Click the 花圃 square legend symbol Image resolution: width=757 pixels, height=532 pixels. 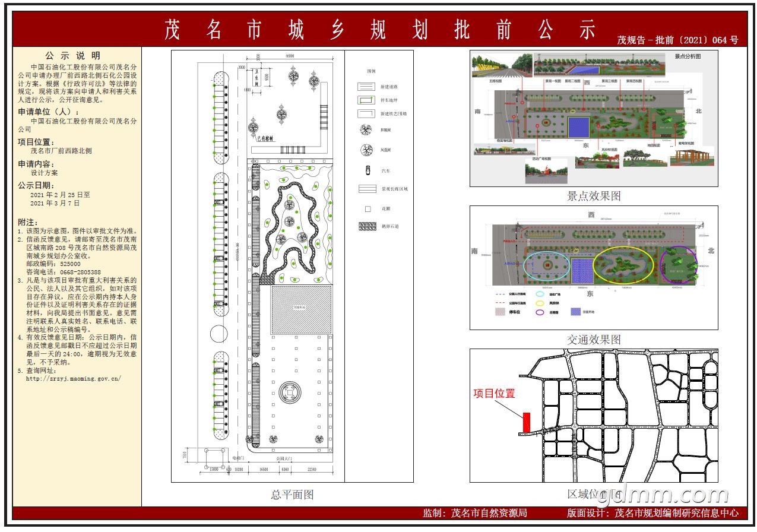(368, 209)
